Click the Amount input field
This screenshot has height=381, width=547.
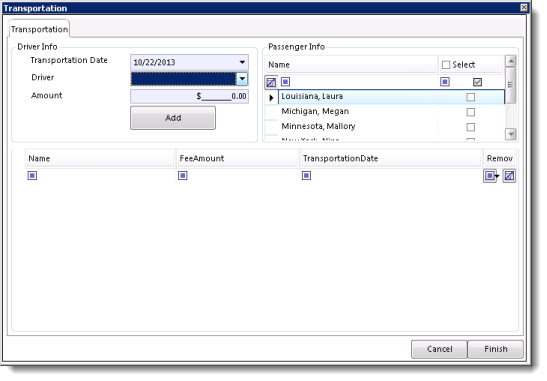(189, 96)
